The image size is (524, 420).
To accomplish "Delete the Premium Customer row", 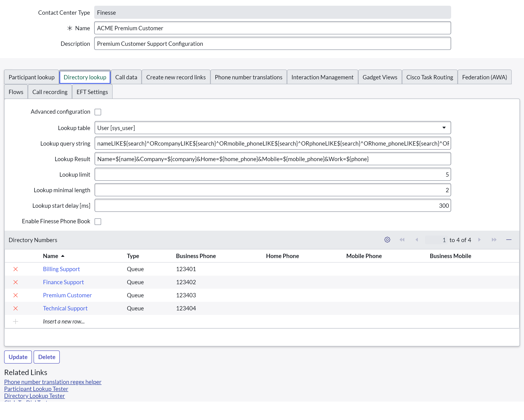I will coord(16,295).
